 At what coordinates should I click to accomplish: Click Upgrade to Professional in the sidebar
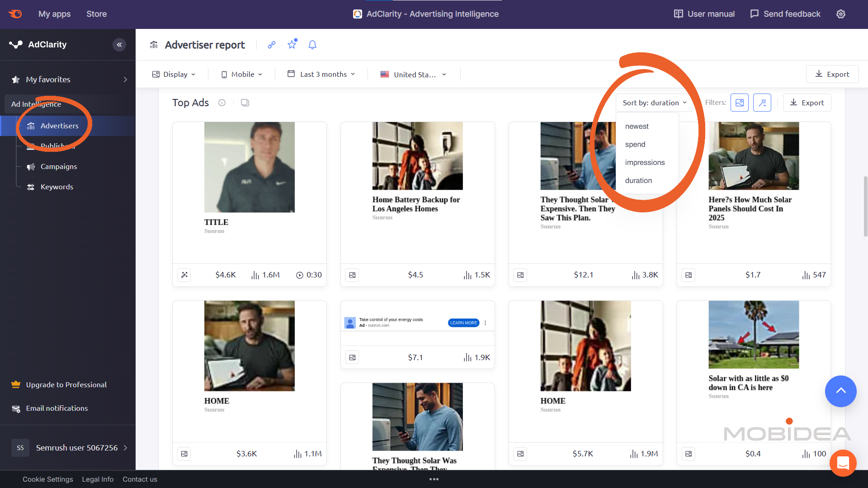coord(66,385)
